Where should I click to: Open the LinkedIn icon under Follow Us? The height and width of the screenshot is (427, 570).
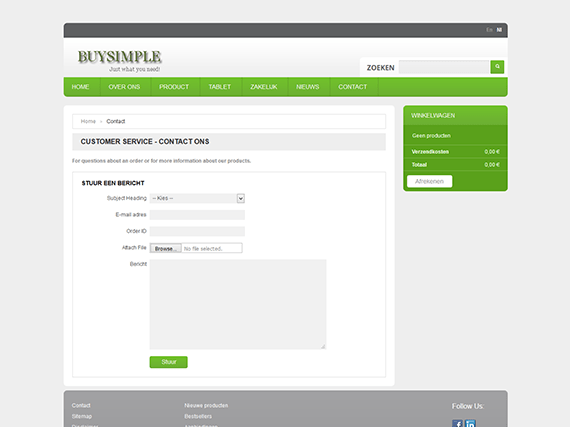[470, 423]
